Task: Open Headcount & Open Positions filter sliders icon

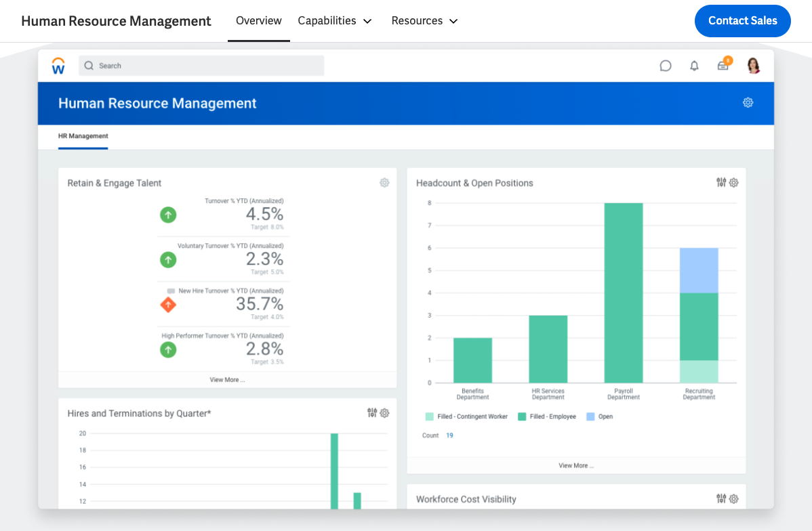Action: (x=721, y=182)
